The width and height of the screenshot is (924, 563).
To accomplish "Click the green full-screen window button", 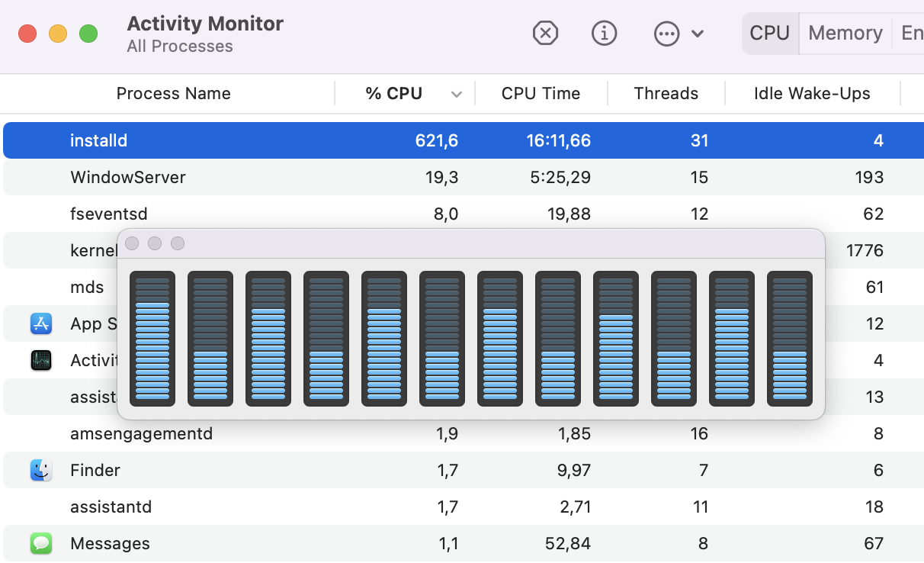I will pyautogui.click(x=88, y=34).
